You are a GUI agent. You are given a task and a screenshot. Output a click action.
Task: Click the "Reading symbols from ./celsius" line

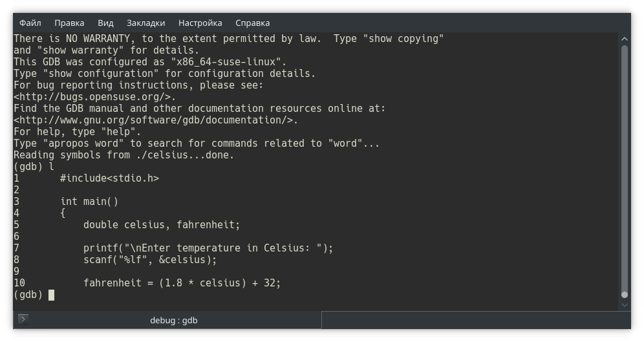(x=123, y=155)
